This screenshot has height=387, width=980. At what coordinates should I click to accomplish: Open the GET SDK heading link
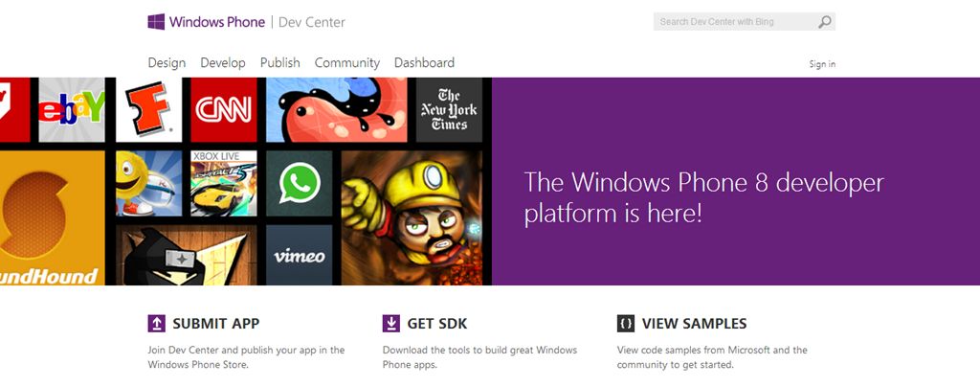coord(435,324)
